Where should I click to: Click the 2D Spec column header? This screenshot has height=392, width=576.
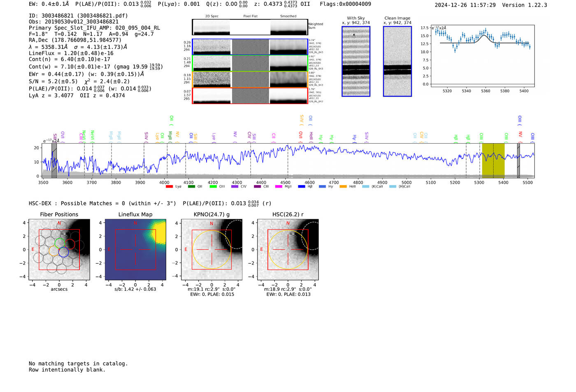coord(212,16)
